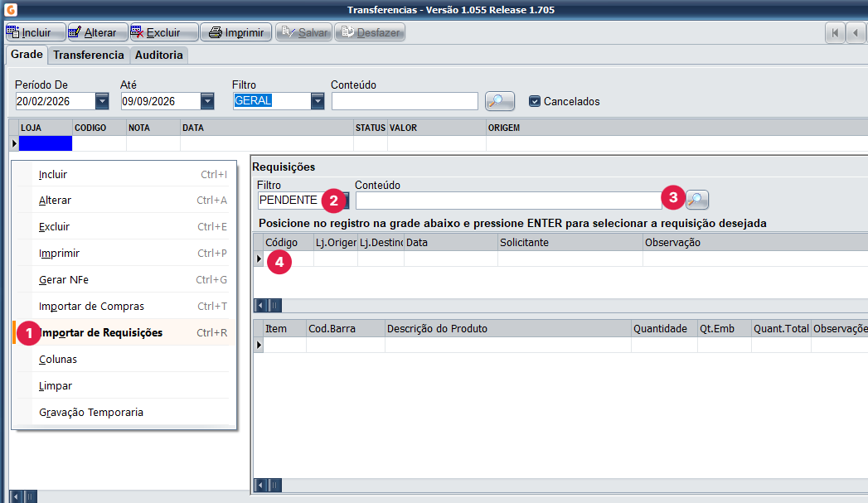868x503 pixels.
Task: Click the Requisições Conteúdo input field
Action: (x=509, y=201)
